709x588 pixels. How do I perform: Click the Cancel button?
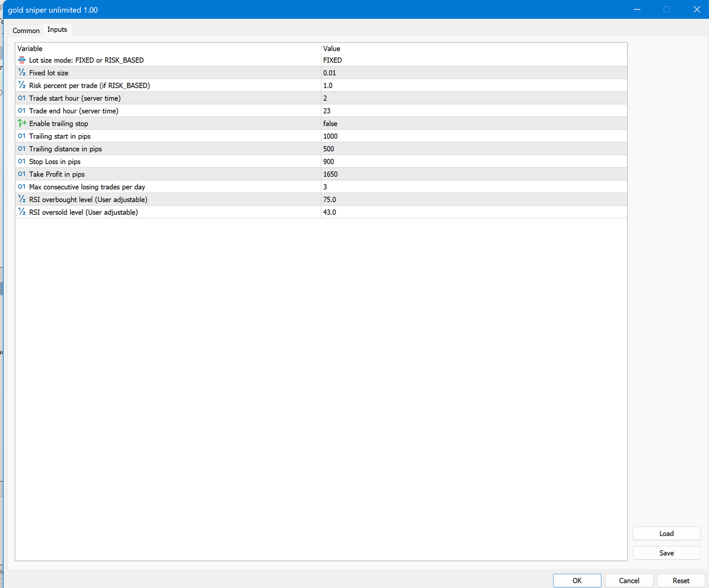point(629,580)
